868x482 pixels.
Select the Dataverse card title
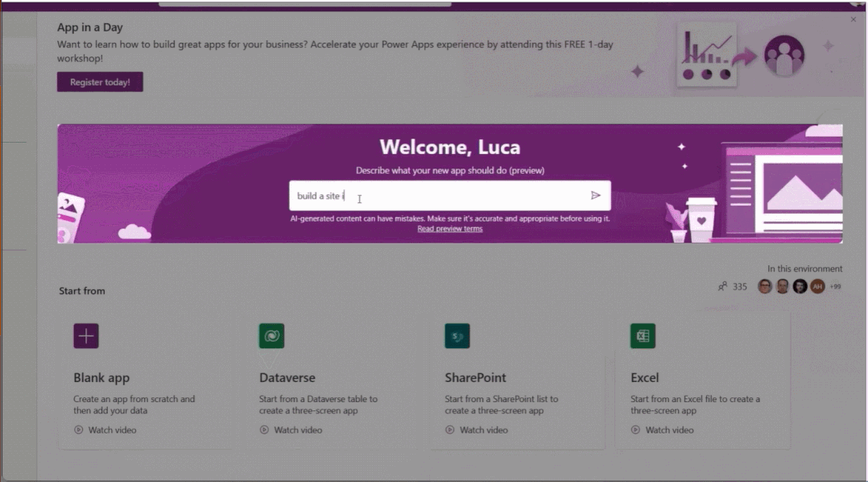point(287,378)
